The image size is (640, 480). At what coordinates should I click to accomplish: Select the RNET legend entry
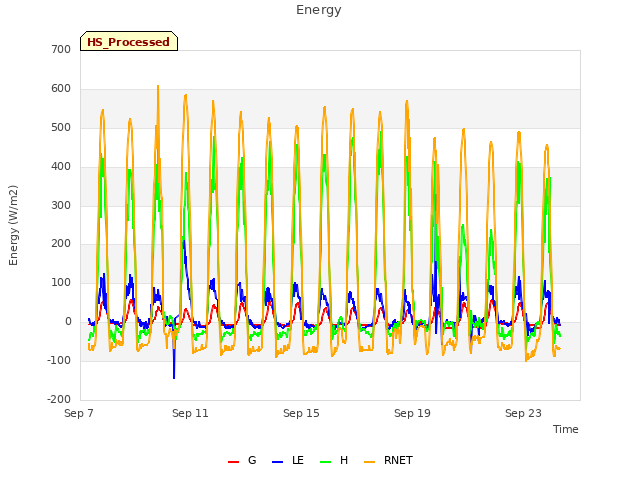coord(388,460)
